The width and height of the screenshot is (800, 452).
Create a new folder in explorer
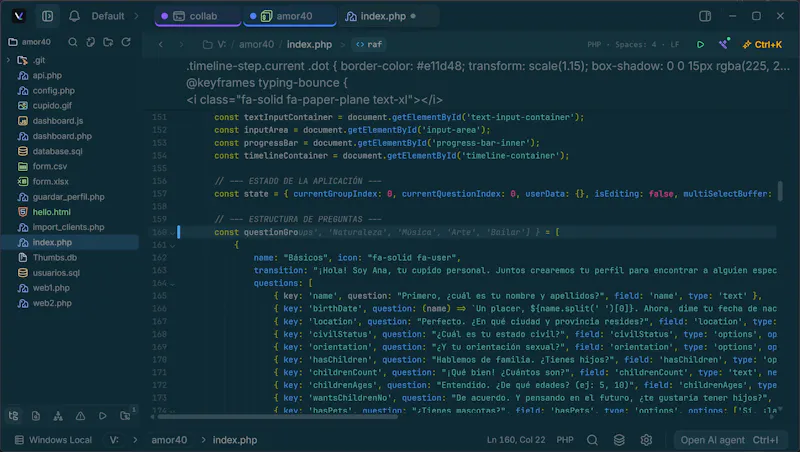pyautogui.click(x=108, y=42)
